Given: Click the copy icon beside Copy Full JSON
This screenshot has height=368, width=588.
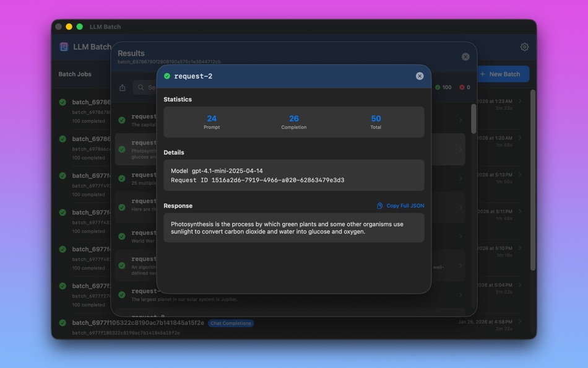Looking at the screenshot, I should 379,206.
